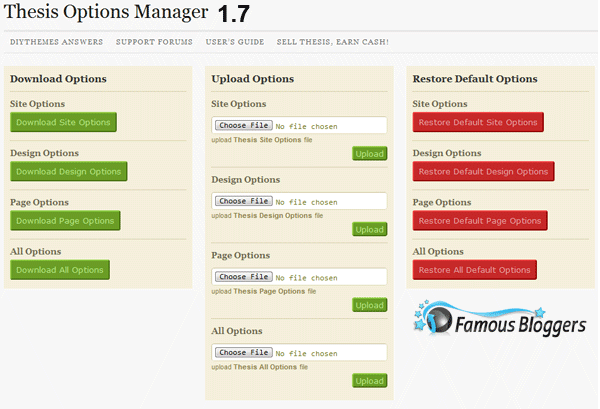600x409 pixels.
Task: Restore Default Site Options
Action: coord(478,122)
